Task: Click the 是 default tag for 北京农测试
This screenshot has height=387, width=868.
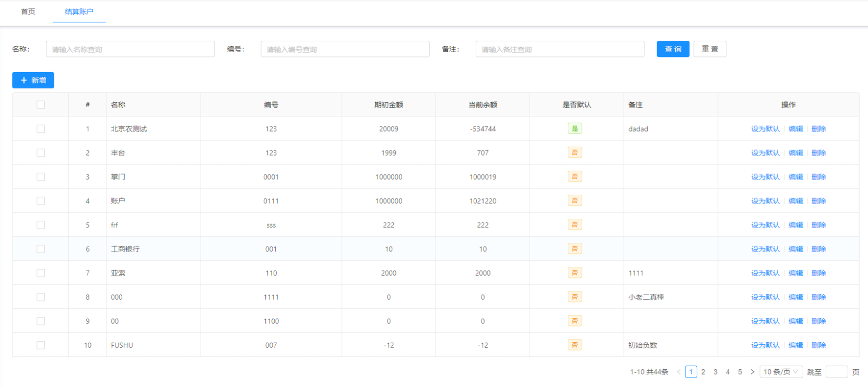Action: pos(575,128)
